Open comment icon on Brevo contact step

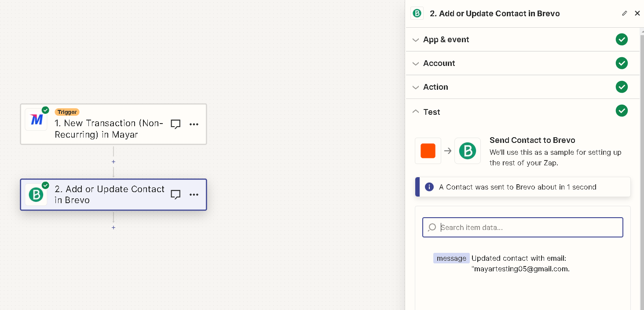[x=176, y=194]
